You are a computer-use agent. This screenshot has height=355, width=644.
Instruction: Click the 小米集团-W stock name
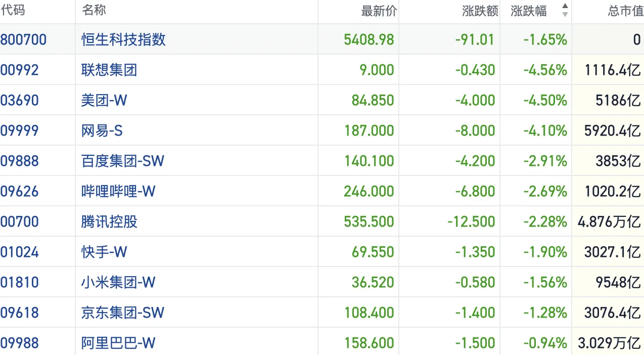118,282
